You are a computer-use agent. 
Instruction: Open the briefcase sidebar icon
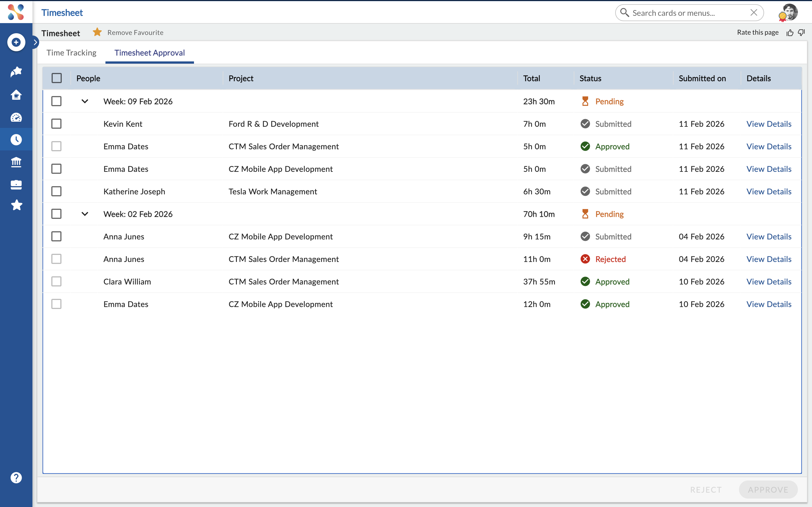[x=16, y=185]
